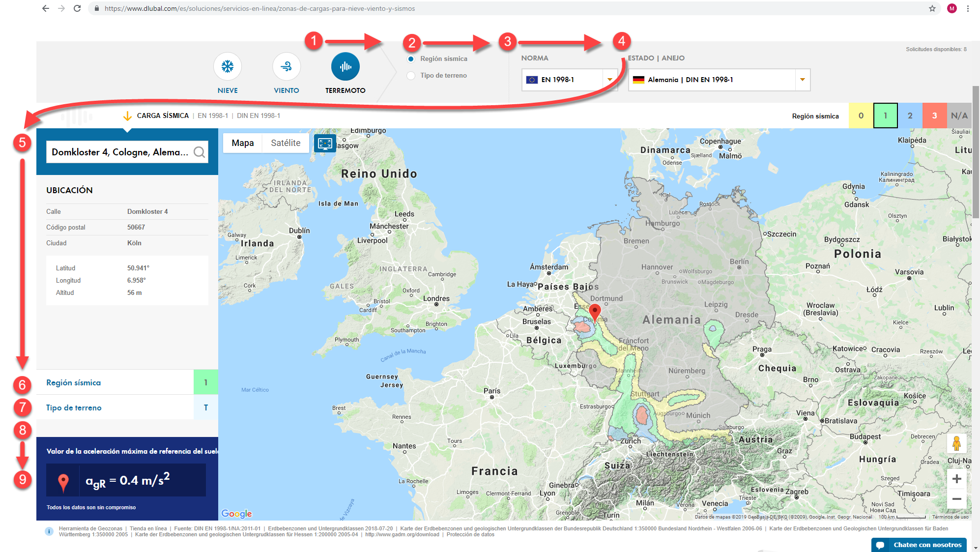Click the Terremoto seismic wave icon
The width and height of the screenshot is (980, 552).
[345, 67]
